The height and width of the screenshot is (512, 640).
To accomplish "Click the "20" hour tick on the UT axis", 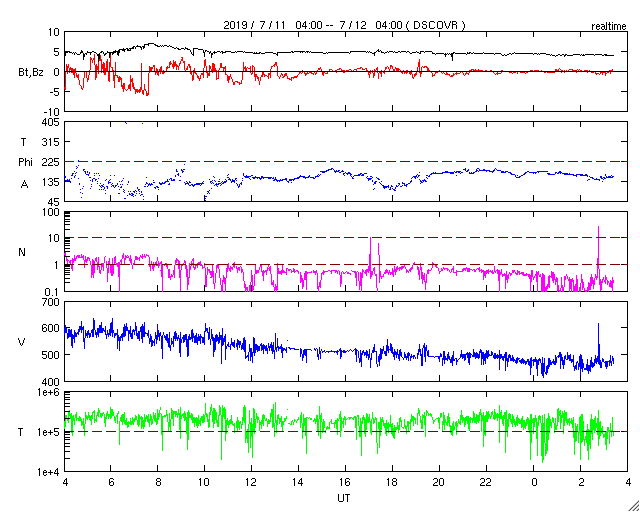I will click(x=439, y=482).
